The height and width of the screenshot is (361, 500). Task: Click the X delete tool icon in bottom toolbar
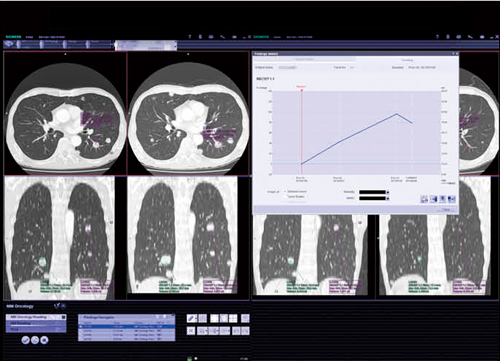tap(191, 330)
